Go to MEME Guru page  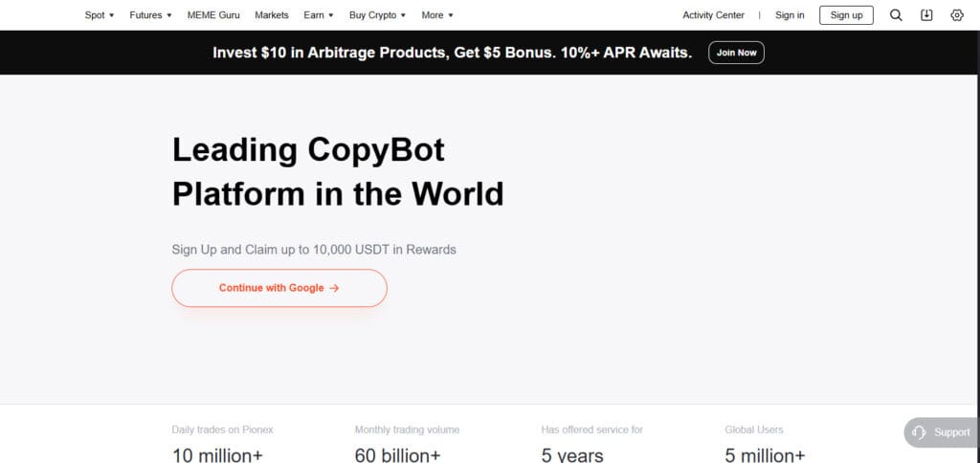click(213, 15)
